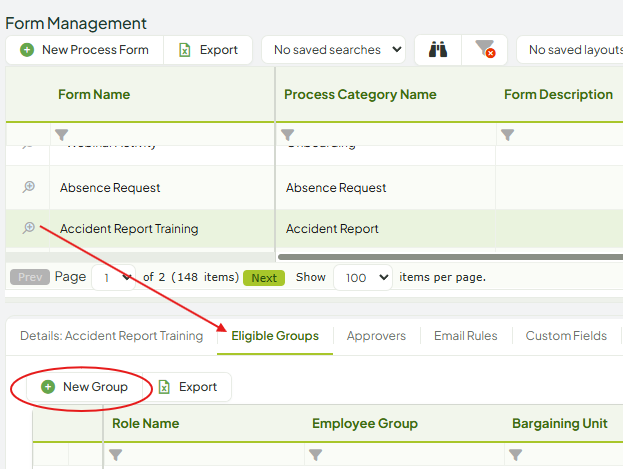Click the green plus icon on New Group
This screenshot has width=623, height=469.
[x=48, y=387]
